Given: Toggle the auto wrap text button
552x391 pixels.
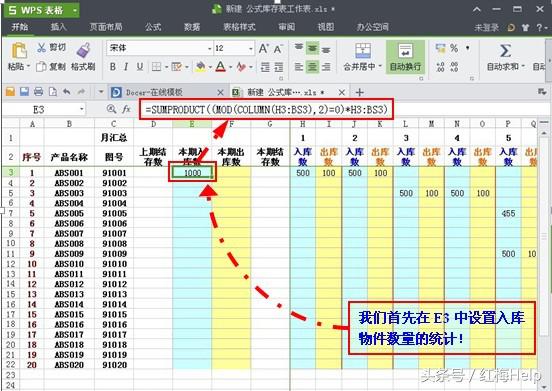Looking at the screenshot, I should [405, 57].
